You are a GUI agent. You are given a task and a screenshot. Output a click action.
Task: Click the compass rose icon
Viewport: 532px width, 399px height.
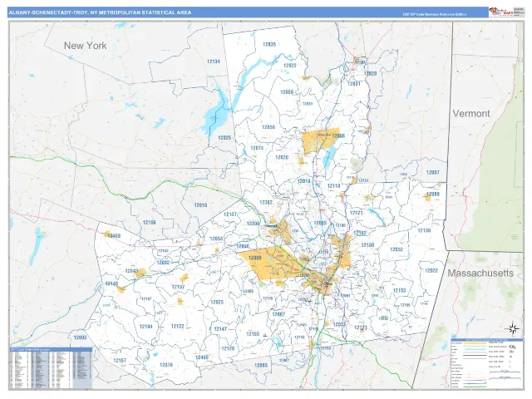click(x=513, y=328)
